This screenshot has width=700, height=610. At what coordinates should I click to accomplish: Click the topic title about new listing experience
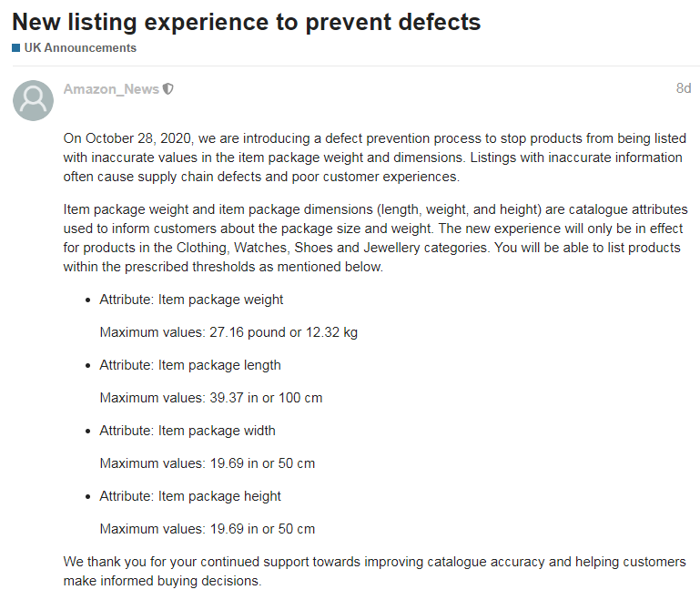tap(246, 21)
